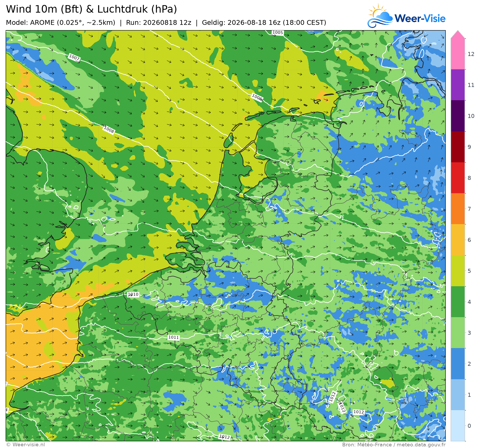486x448 pixels.
Task: Select the yellow-green Beaufort 5 swatch
Action: [458, 271]
